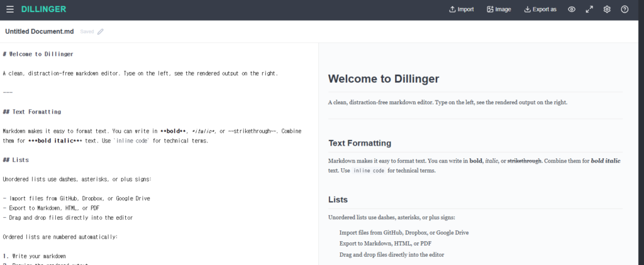Click 'Ordered lists are numbered automatically:' line
The height and width of the screenshot is (265, 644).
pyautogui.click(x=60, y=237)
